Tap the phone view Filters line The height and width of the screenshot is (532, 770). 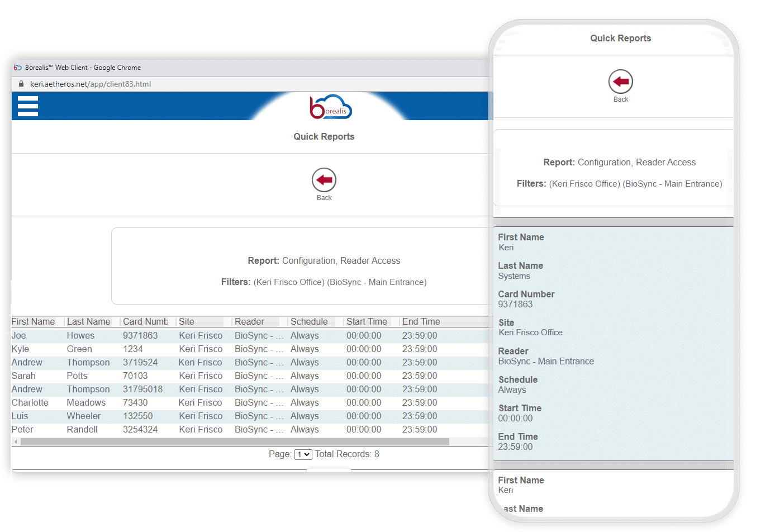(620, 184)
